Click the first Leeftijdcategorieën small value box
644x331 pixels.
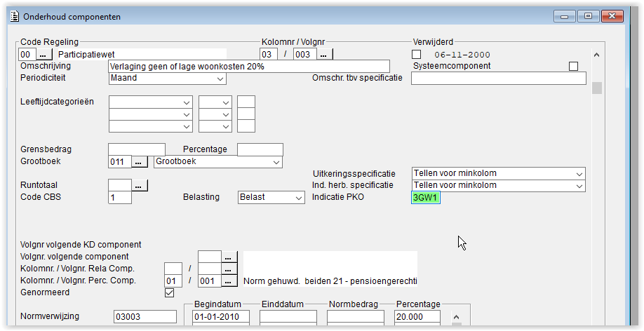point(246,102)
